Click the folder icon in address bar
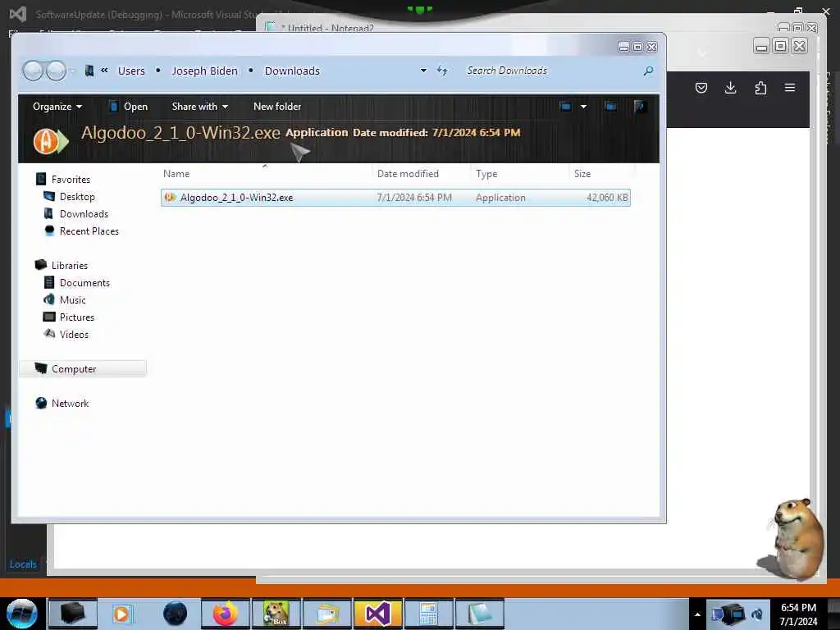The width and height of the screenshot is (840, 630). point(89,71)
